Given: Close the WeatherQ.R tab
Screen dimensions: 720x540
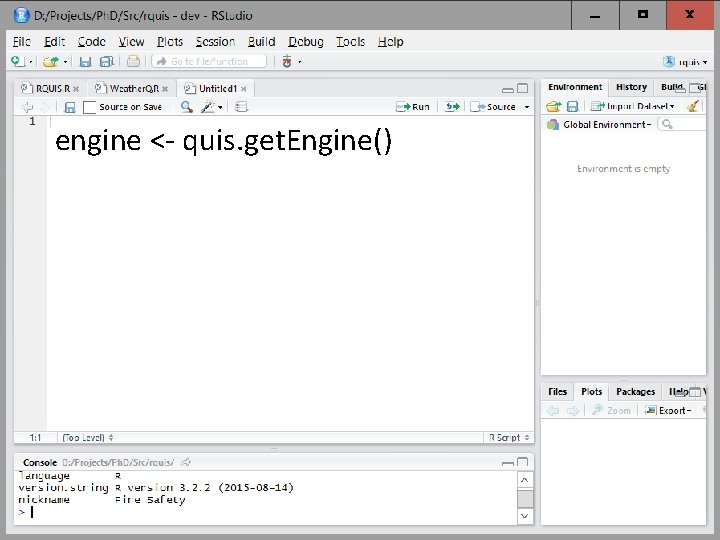Looking at the screenshot, I should 165,89.
